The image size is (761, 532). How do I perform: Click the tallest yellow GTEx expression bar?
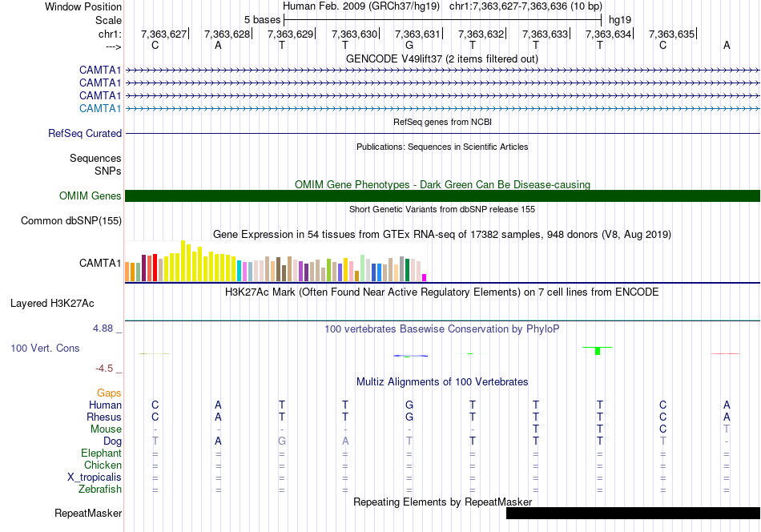(x=183, y=260)
